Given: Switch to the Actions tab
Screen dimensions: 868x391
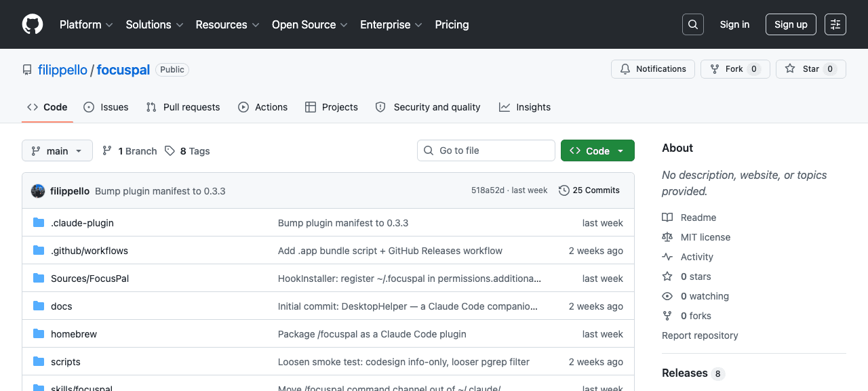Looking at the screenshot, I should 262,107.
